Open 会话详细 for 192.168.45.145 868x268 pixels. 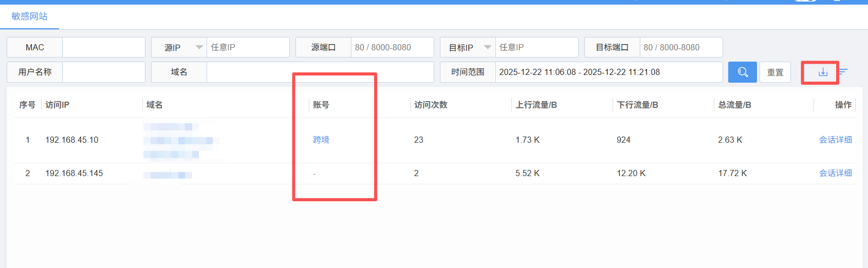tap(835, 173)
